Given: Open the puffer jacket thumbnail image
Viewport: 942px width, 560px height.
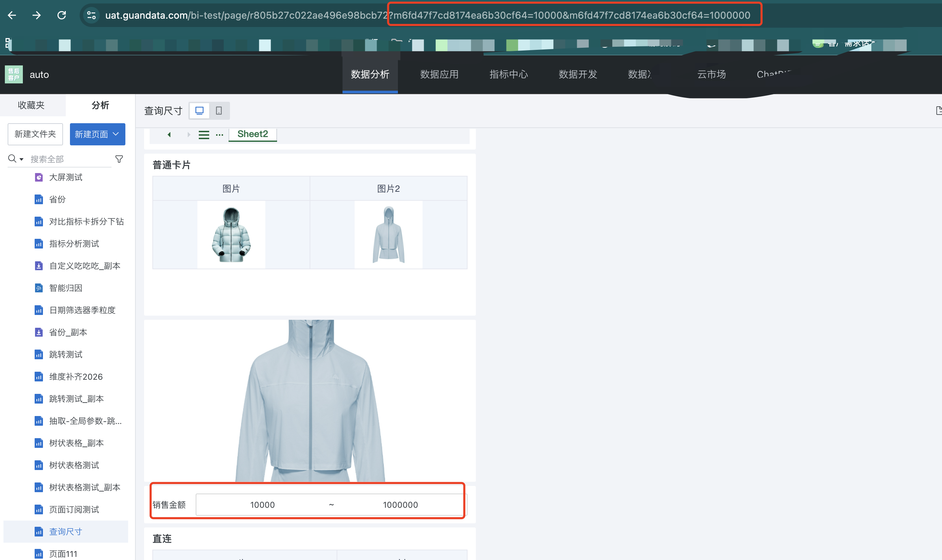Looking at the screenshot, I should (x=231, y=234).
